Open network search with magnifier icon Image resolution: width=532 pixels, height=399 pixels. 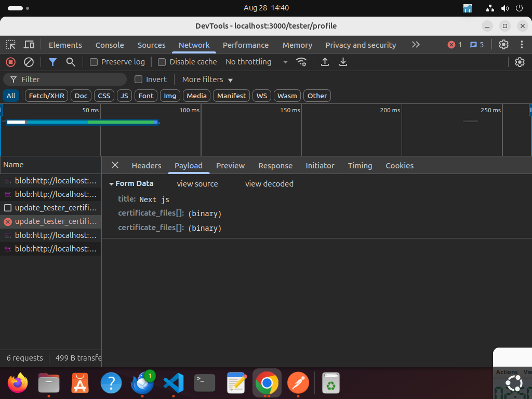71,62
